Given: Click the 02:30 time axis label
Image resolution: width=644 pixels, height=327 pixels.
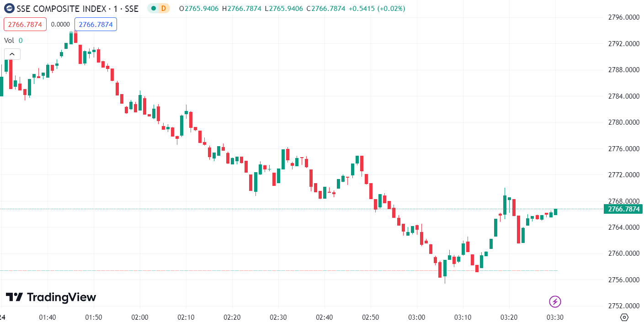Looking at the screenshot, I should [x=278, y=317].
